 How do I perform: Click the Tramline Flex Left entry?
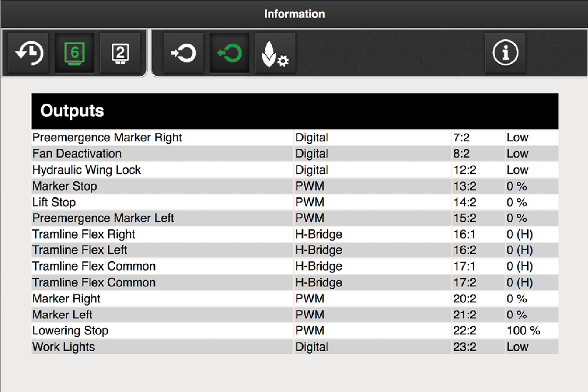[x=80, y=250]
